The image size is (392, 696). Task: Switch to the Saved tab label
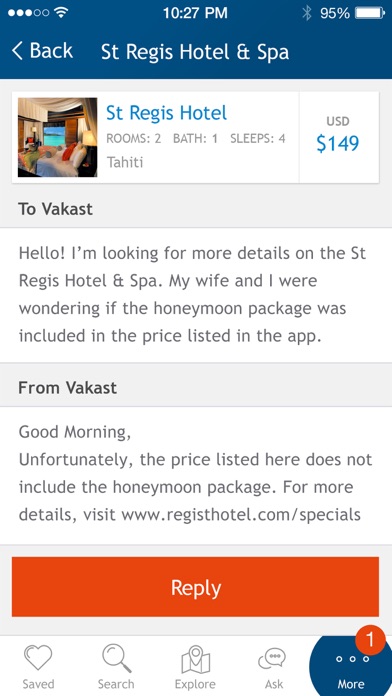(38, 684)
